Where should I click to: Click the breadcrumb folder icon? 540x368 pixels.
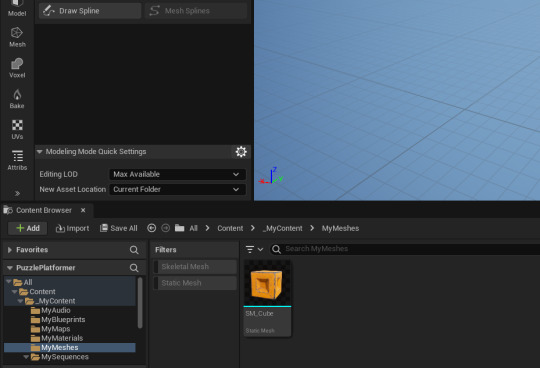point(179,228)
